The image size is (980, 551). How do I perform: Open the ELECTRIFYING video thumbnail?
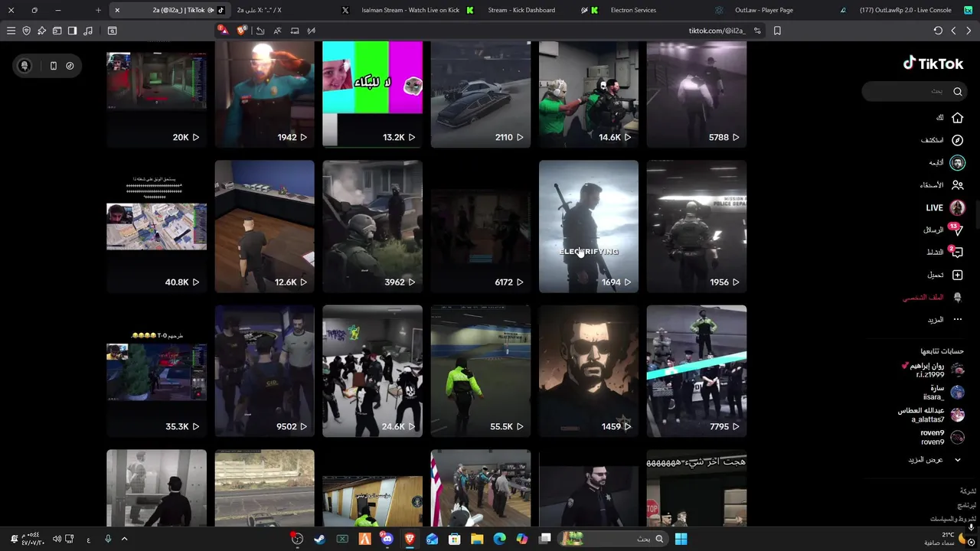click(588, 227)
